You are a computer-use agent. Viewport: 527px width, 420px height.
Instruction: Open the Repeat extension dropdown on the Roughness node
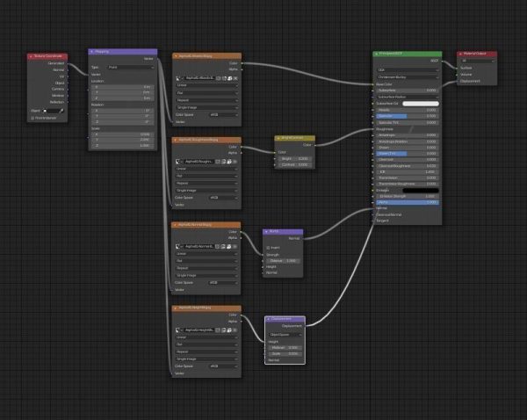pyautogui.click(x=206, y=184)
